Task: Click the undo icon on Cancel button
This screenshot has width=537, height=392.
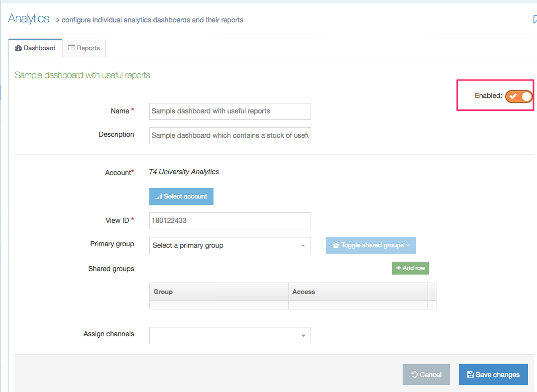Action: pos(414,375)
